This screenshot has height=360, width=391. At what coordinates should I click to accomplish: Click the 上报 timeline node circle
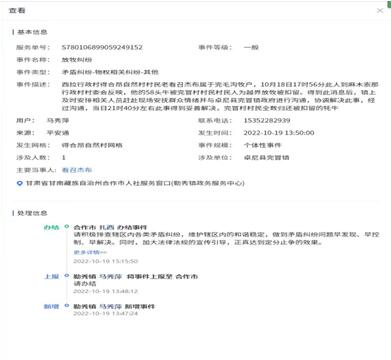point(67,276)
